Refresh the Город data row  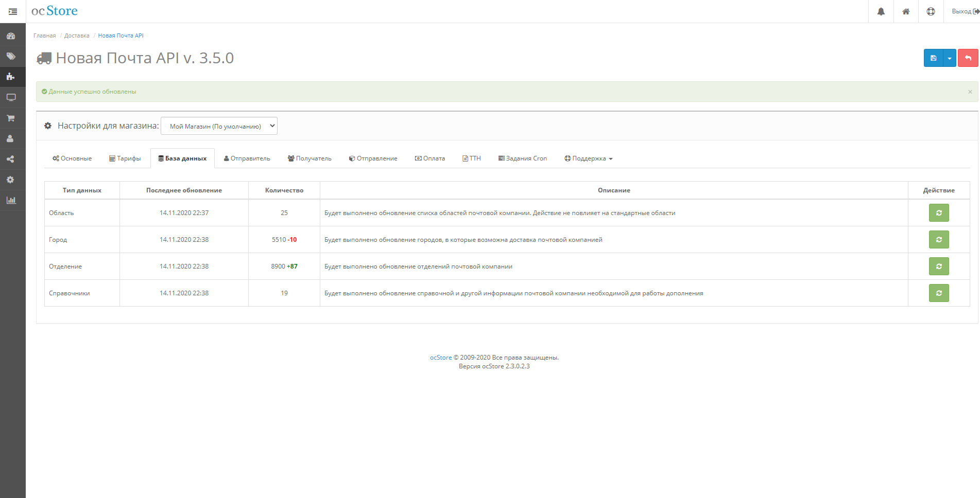(939, 240)
